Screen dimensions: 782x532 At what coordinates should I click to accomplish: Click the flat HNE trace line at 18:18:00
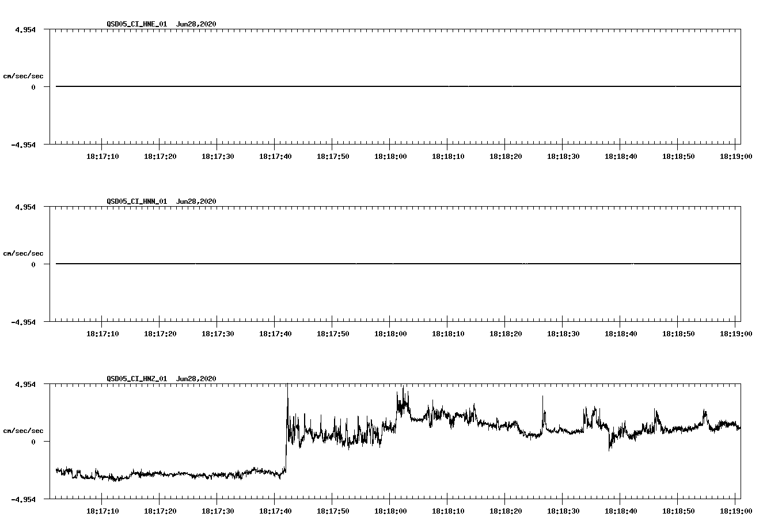(390, 86)
